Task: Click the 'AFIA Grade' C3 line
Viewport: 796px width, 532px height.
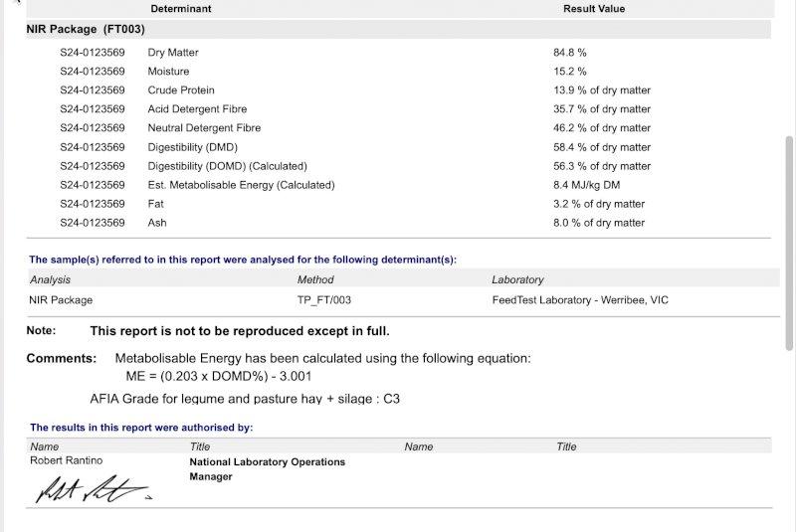Action: tap(245, 399)
